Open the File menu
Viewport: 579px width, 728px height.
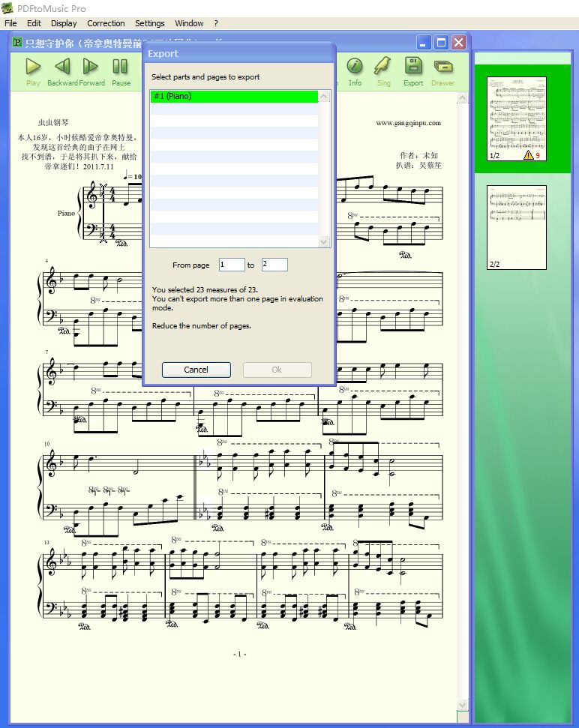click(10, 23)
